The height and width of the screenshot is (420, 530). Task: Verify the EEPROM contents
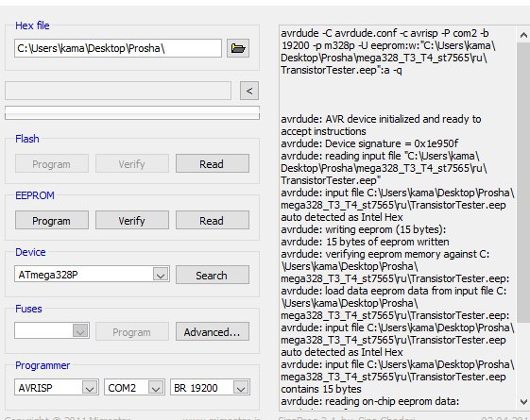[x=132, y=221]
